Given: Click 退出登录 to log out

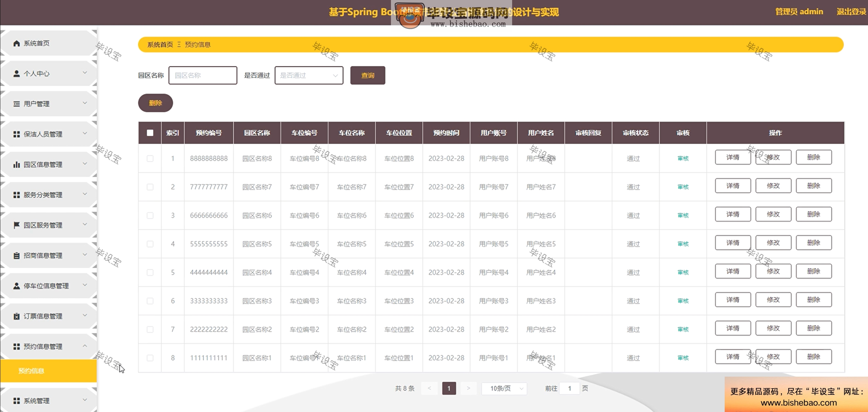Looking at the screenshot, I should tap(851, 11).
